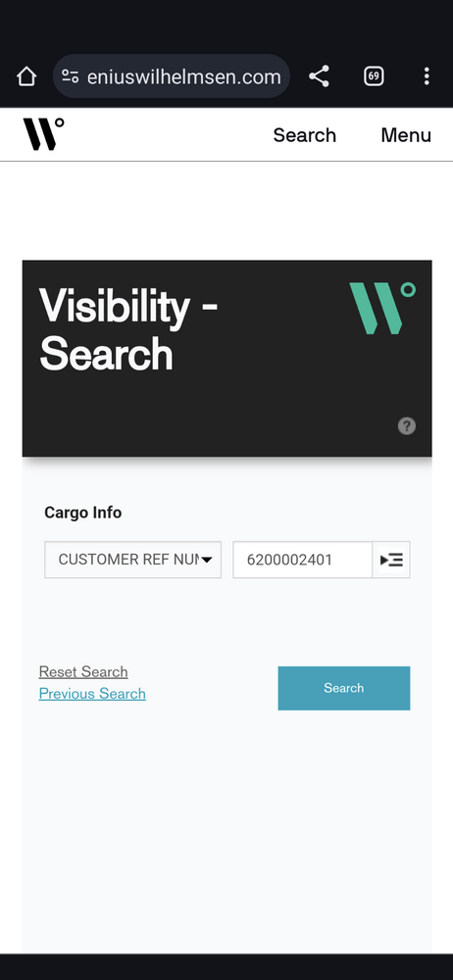The height and width of the screenshot is (980, 453).
Task: Open the question mark help icon
Action: 407,426
